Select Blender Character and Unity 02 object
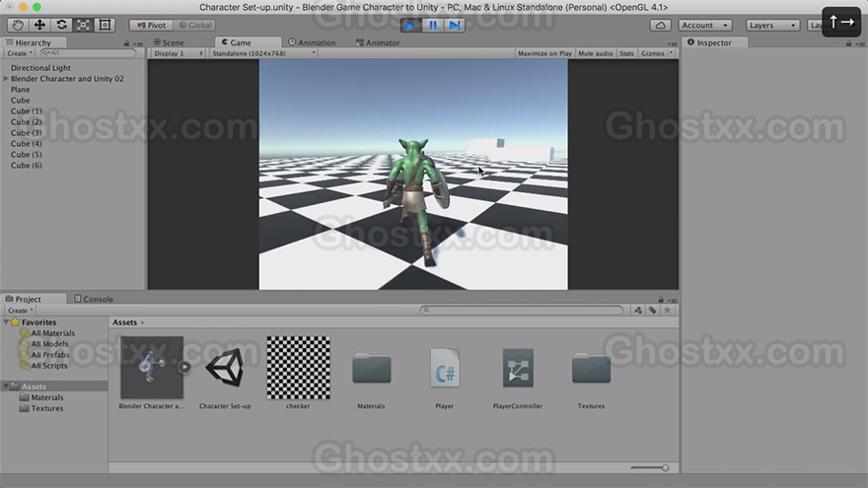 67,79
